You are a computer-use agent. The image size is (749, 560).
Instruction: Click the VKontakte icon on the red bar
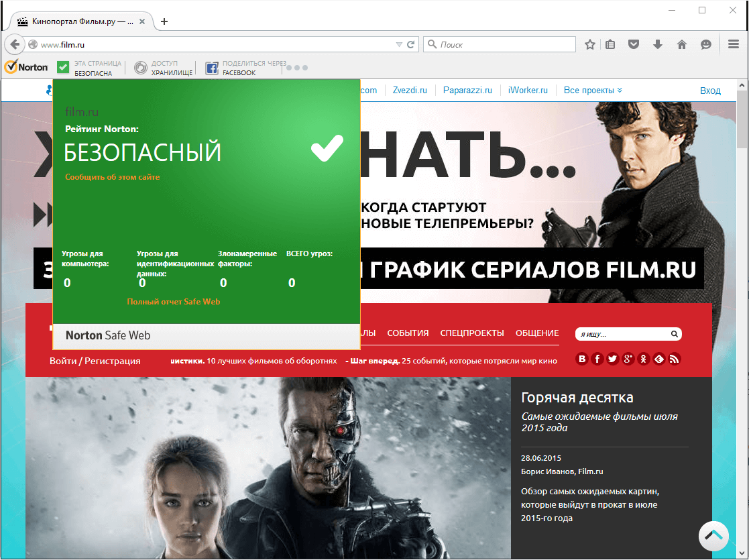[582, 359]
